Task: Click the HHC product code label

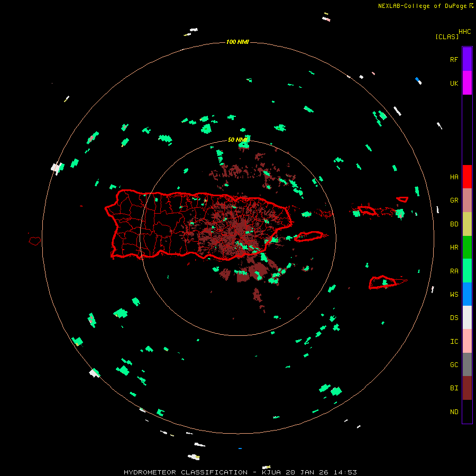Action: click(464, 32)
